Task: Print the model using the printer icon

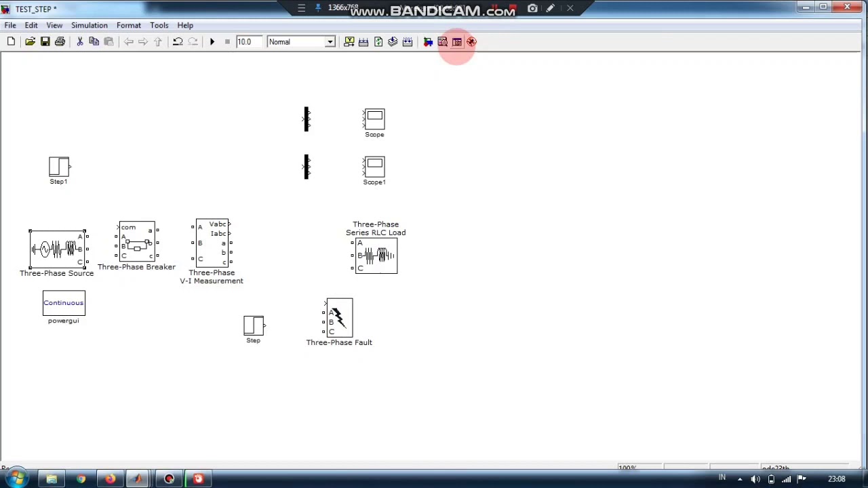Action: click(x=60, y=42)
